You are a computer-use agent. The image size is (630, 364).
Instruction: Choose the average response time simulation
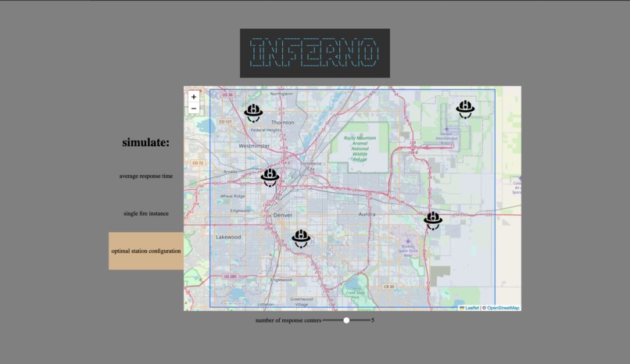(x=146, y=176)
